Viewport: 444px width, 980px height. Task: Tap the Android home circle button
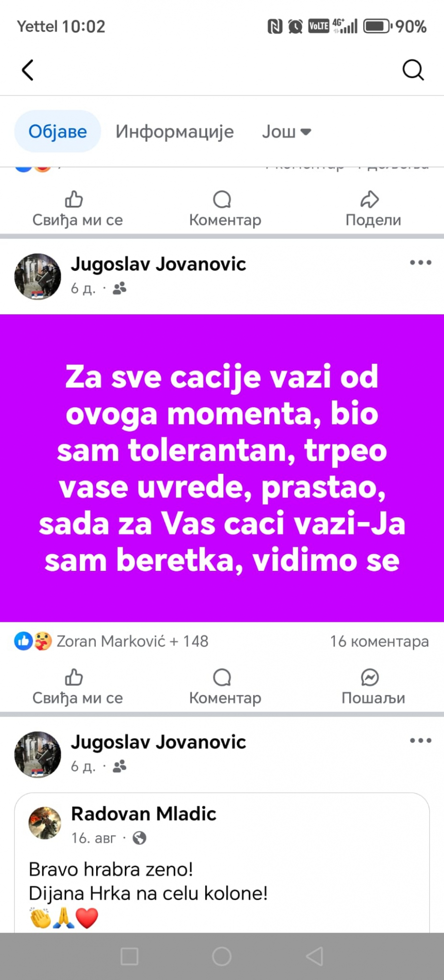pos(222,956)
